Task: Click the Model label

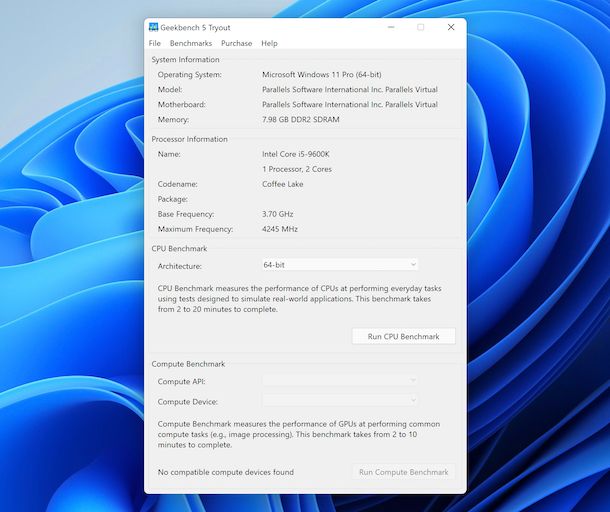Action: click(x=170, y=89)
